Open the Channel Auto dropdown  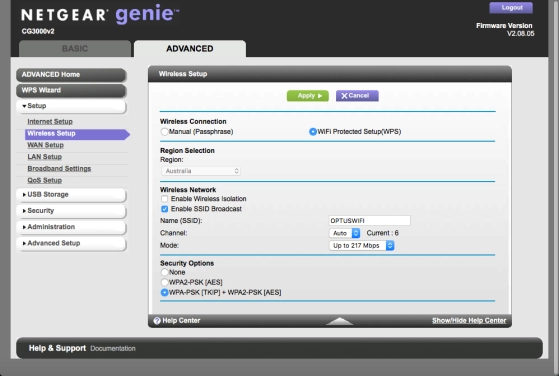click(344, 233)
